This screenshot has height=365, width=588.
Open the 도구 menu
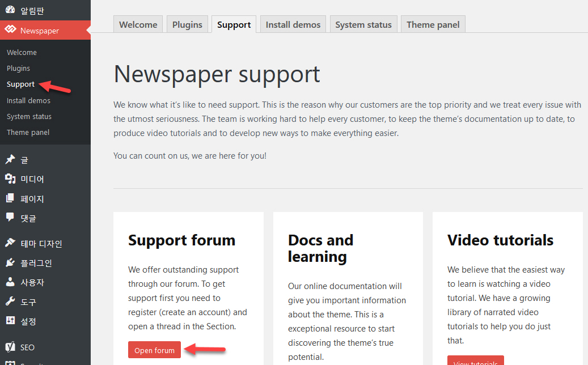[28, 302]
